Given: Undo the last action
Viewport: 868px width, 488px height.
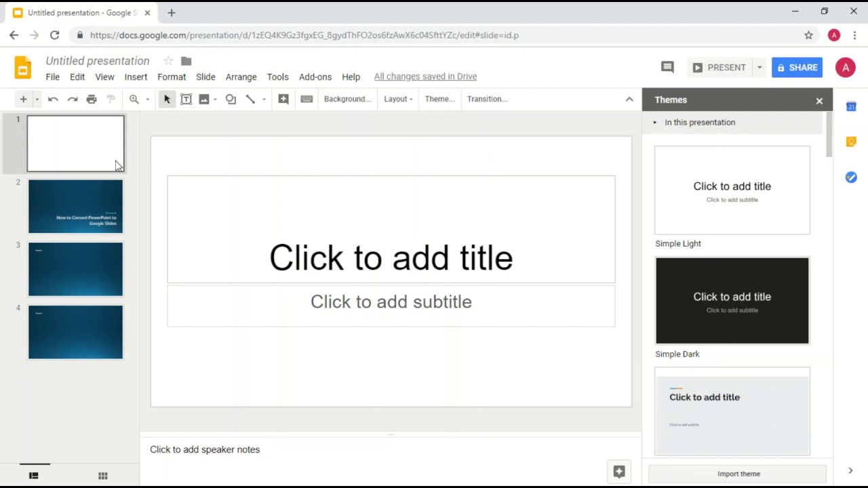Looking at the screenshot, I should [x=53, y=99].
